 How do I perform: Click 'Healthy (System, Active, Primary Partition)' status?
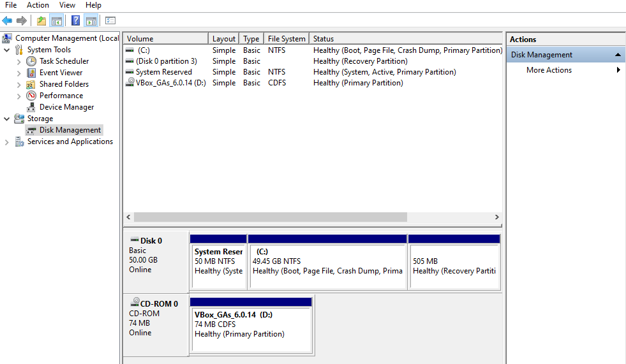pyautogui.click(x=384, y=72)
